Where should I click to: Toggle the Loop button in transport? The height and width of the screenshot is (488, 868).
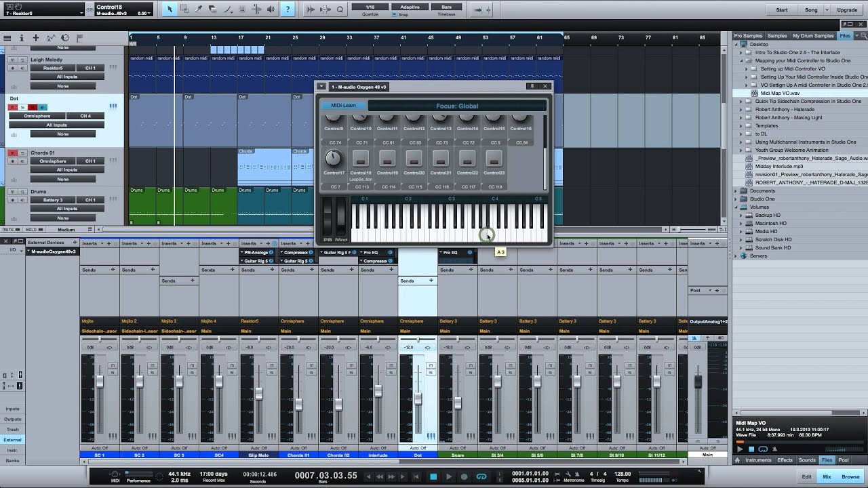481,476
